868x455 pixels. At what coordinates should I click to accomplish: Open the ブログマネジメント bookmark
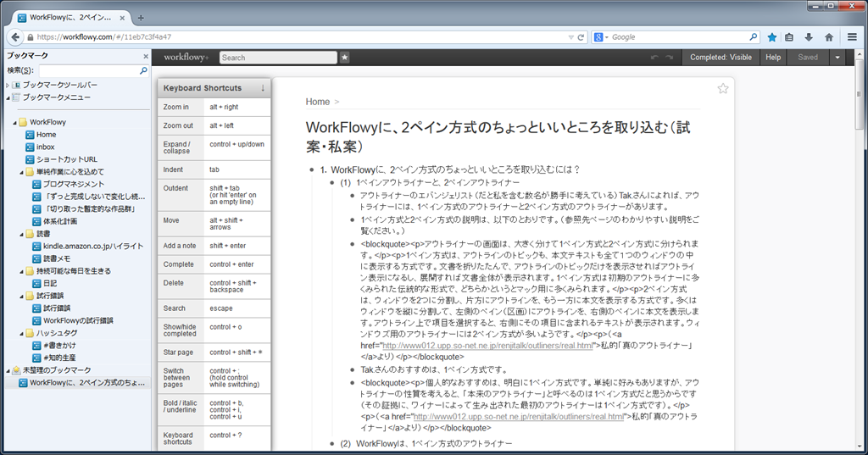click(68, 185)
